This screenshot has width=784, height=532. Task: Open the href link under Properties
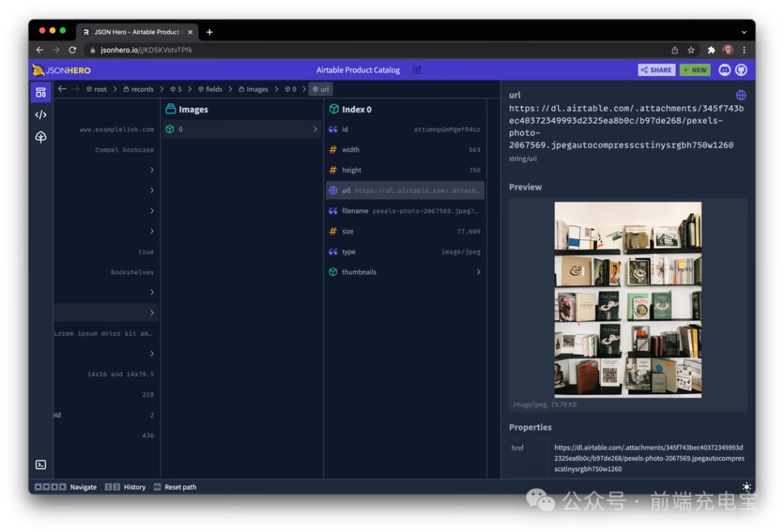tap(648, 458)
